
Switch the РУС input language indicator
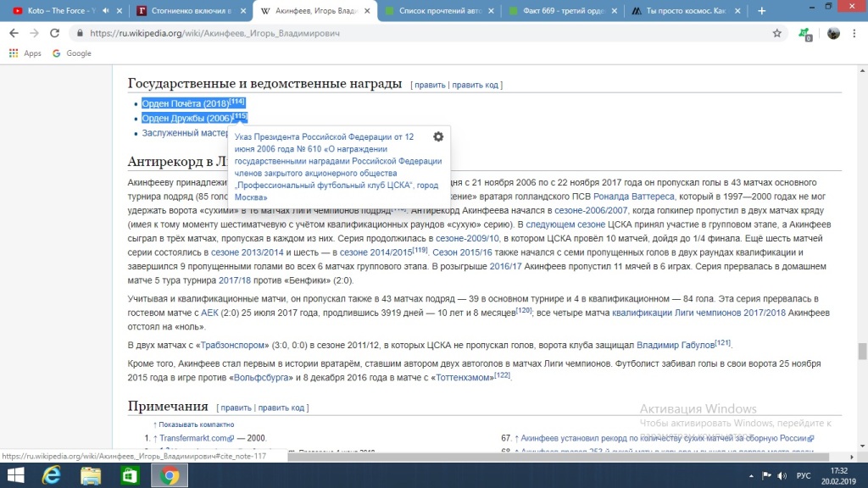pyautogui.click(x=804, y=476)
